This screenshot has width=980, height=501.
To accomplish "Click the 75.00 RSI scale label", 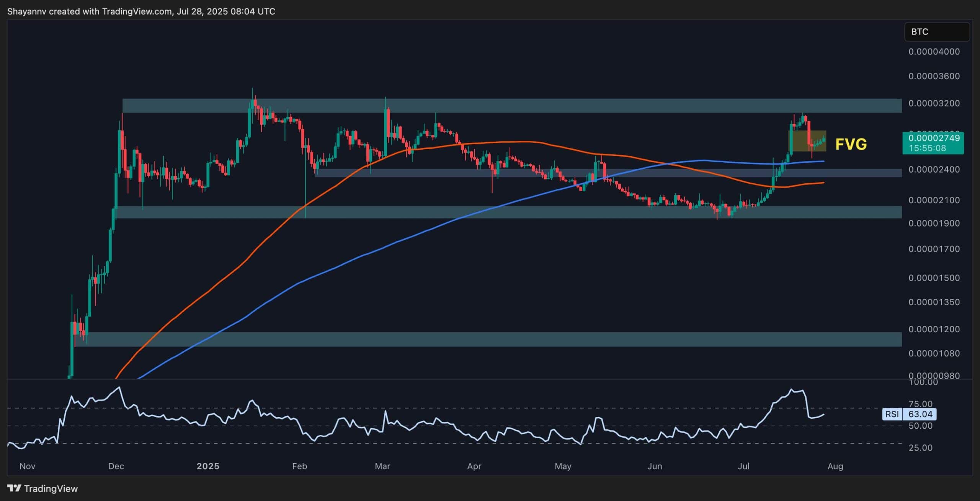I will (x=920, y=404).
